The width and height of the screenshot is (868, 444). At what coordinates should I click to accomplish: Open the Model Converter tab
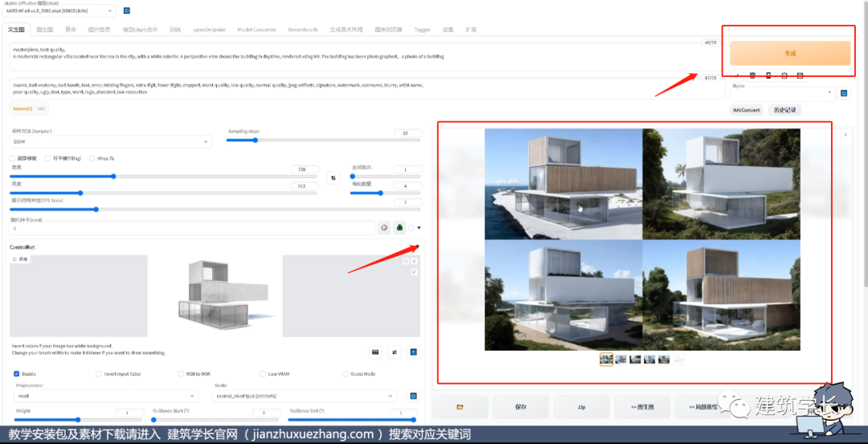(x=256, y=29)
